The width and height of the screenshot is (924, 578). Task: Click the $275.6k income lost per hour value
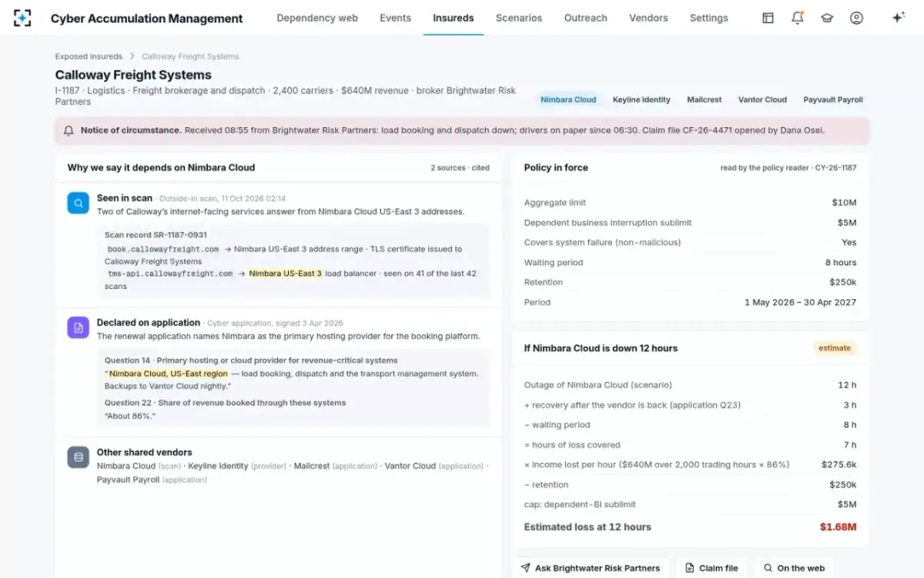pyautogui.click(x=839, y=465)
